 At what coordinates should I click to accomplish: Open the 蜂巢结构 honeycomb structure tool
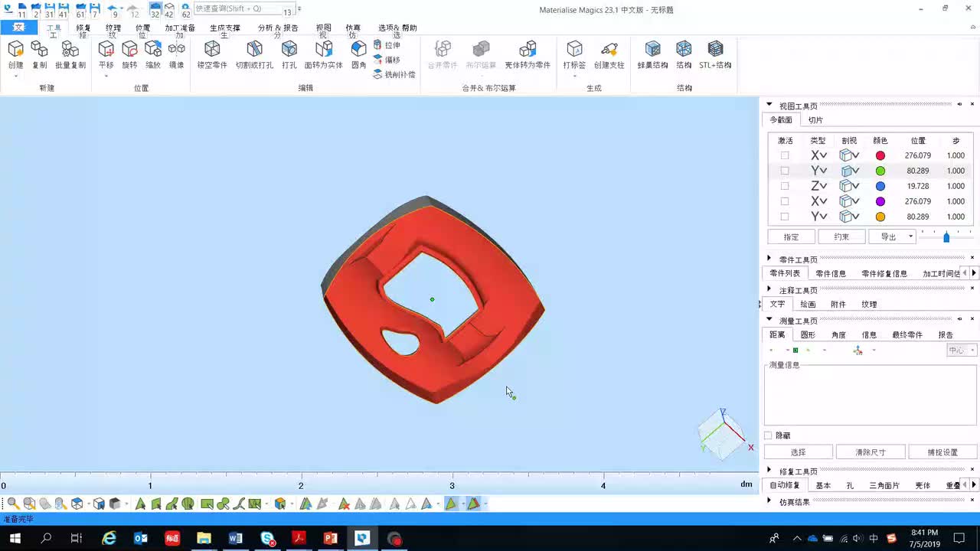click(x=652, y=55)
